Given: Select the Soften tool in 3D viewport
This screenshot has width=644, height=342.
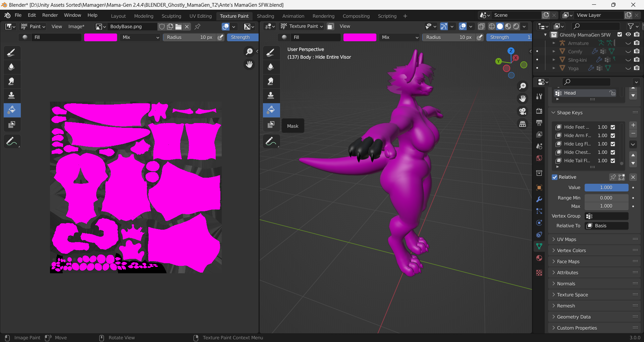Looking at the screenshot, I should [271, 67].
